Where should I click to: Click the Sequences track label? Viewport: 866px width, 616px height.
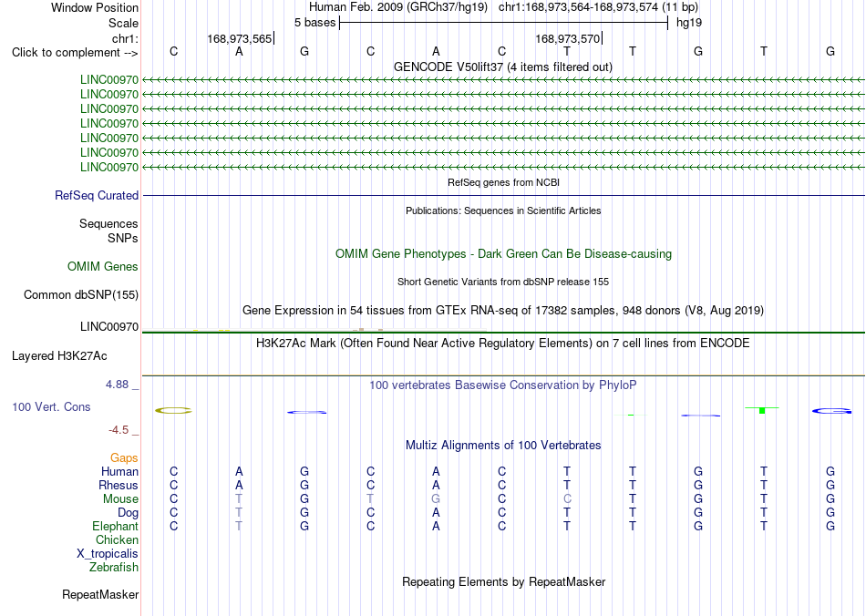(x=108, y=223)
